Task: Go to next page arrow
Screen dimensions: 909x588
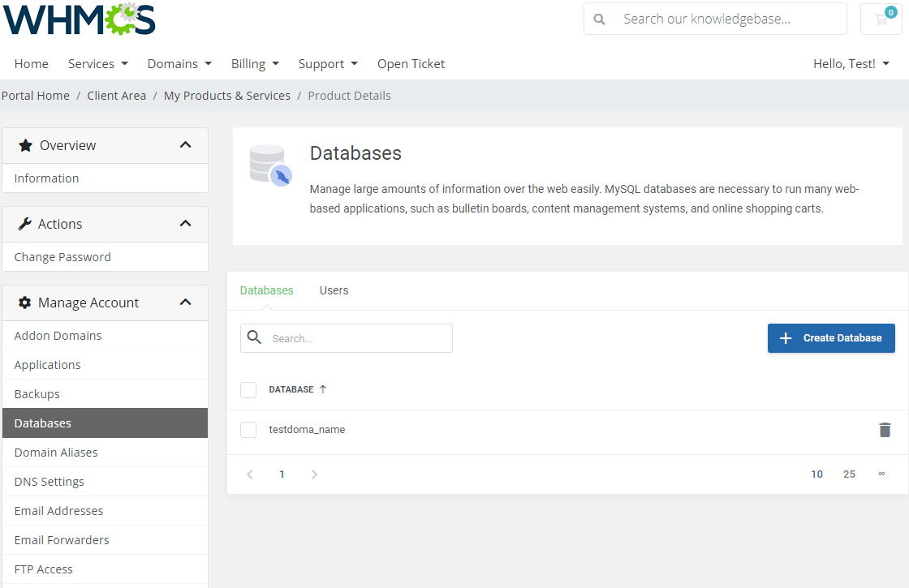Action: pos(314,474)
